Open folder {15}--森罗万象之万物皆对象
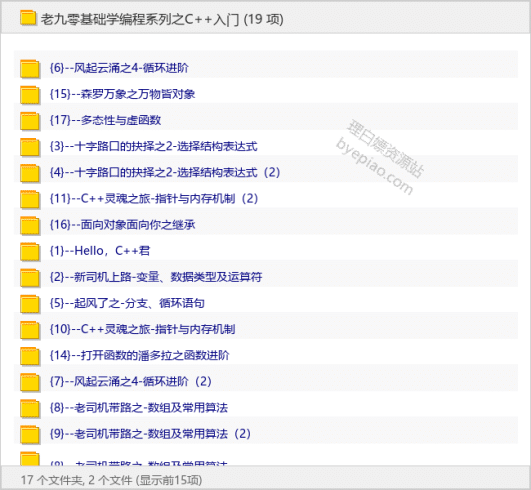 (122, 94)
